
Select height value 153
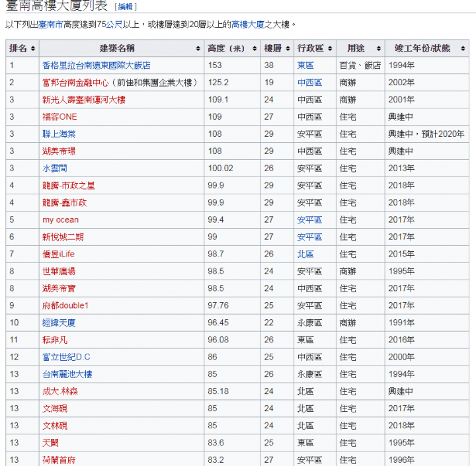pos(215,65)
